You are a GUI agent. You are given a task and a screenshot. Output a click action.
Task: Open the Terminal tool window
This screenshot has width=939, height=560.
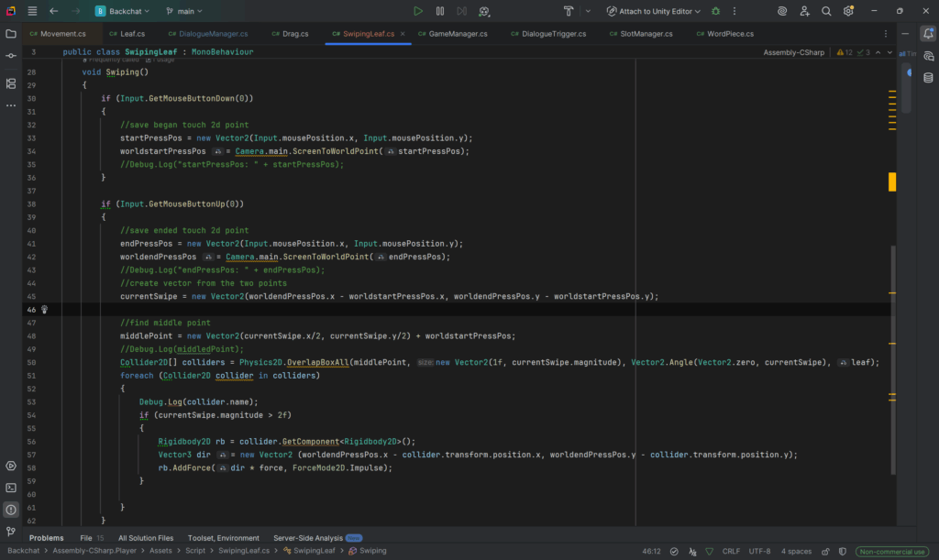(x=11, y=488)
